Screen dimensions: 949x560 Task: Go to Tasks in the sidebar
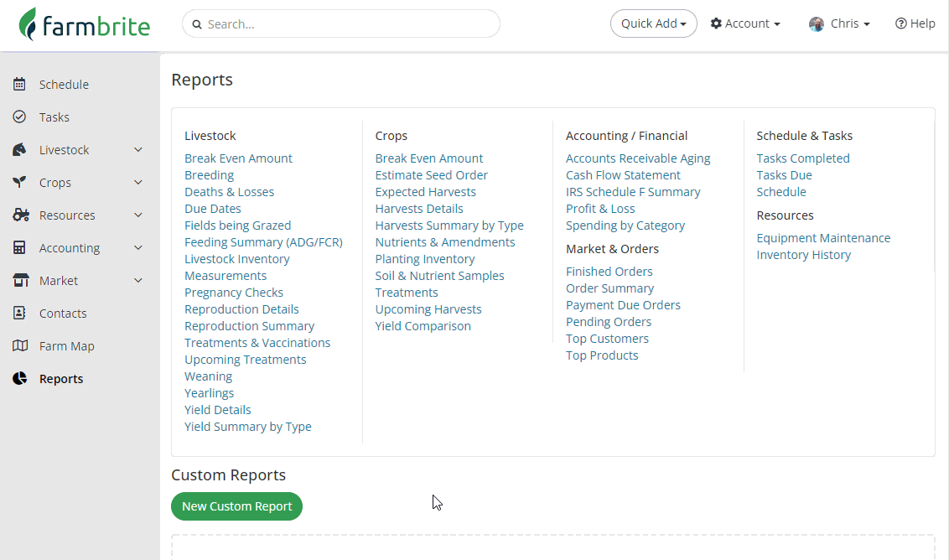tap(54, 117)
